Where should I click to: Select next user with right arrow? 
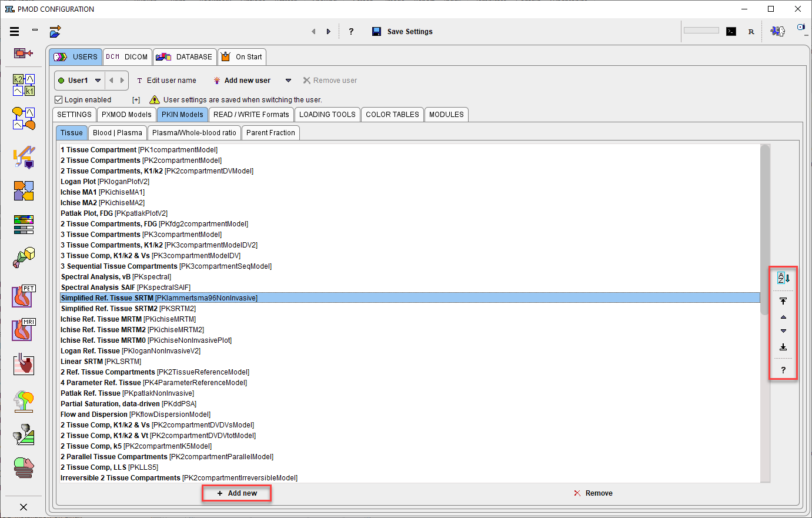[x=122, y=81]
